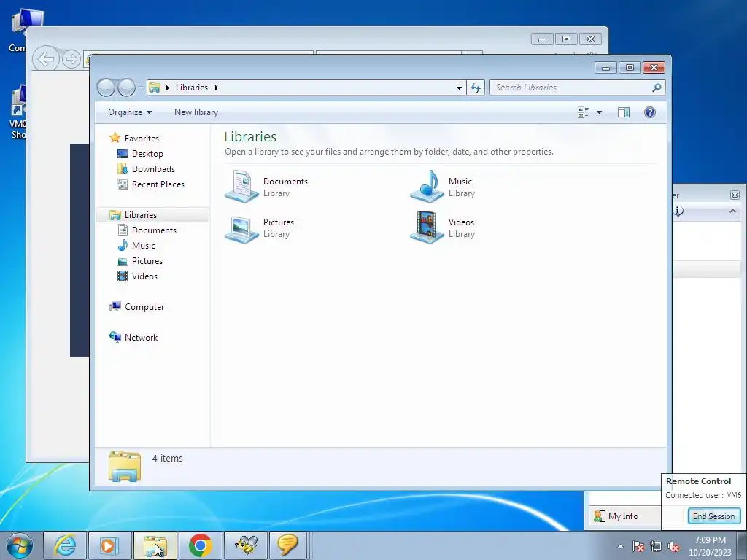The height and width of the screenshot is (560, 747).
Task: Open Recent Places in sidebar
Action: pyautogui.click(x=158, y=184)
